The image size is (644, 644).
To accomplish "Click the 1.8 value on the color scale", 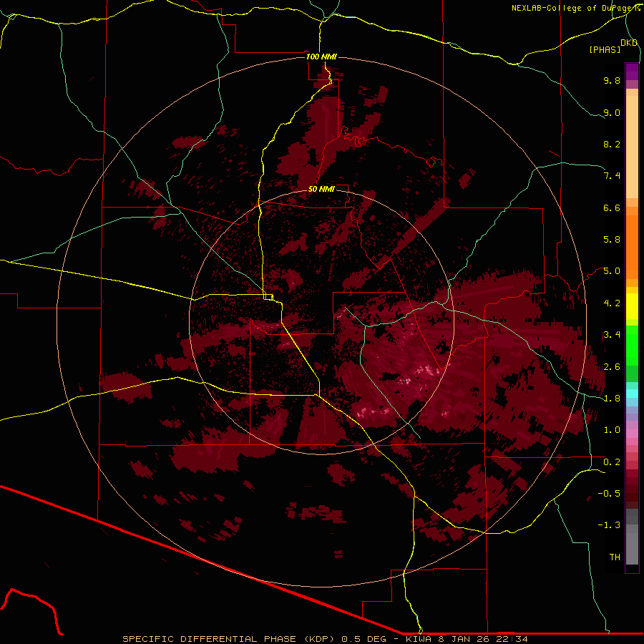I will tap(612, 399).
